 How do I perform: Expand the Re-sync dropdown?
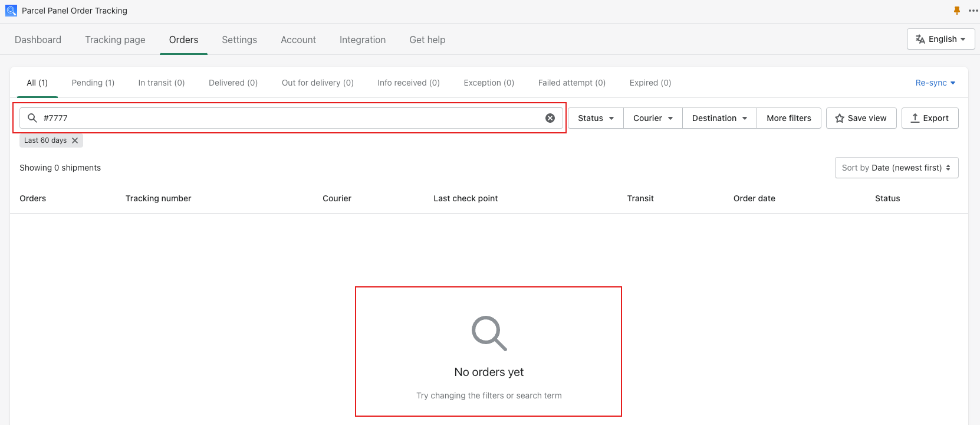pyautogui.click(x=935, y=83)
